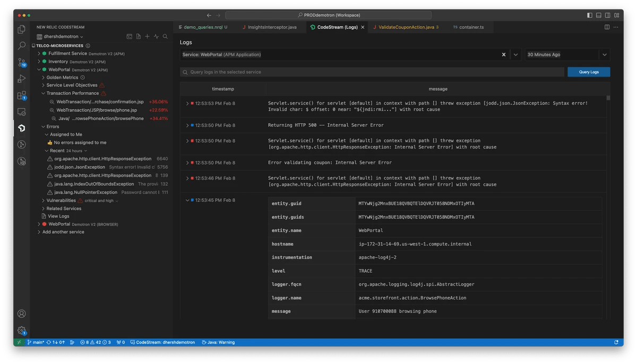Click the query logs search field
The image size is (637, 364).
click(x=372, y=72)
